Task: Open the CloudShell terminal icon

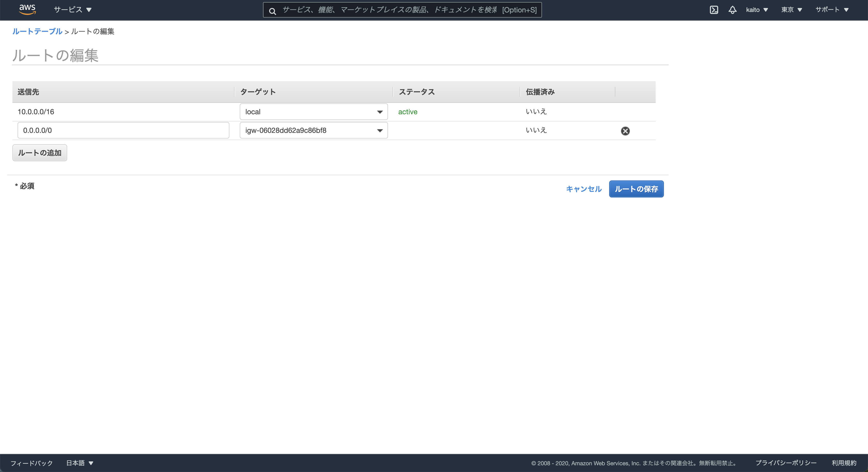Action: [x=714, y=10]
